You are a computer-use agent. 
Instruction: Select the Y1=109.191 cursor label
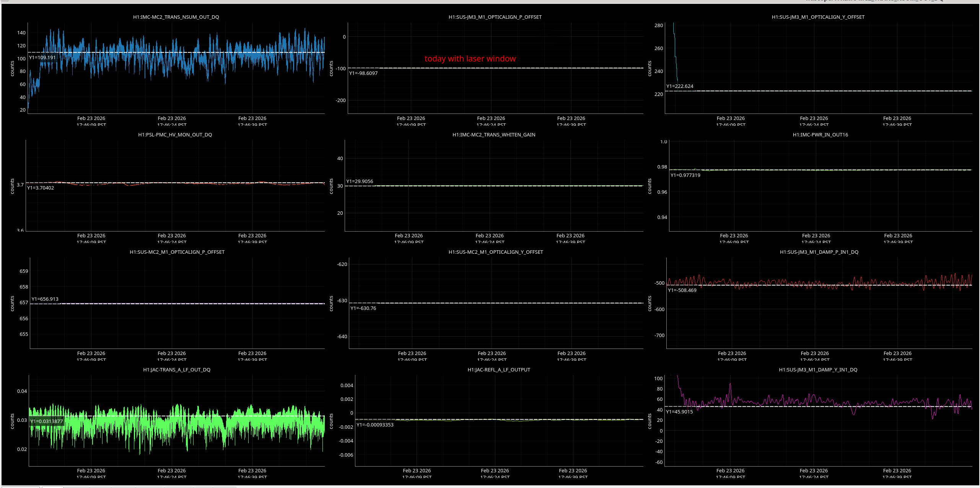click(42, 58)
